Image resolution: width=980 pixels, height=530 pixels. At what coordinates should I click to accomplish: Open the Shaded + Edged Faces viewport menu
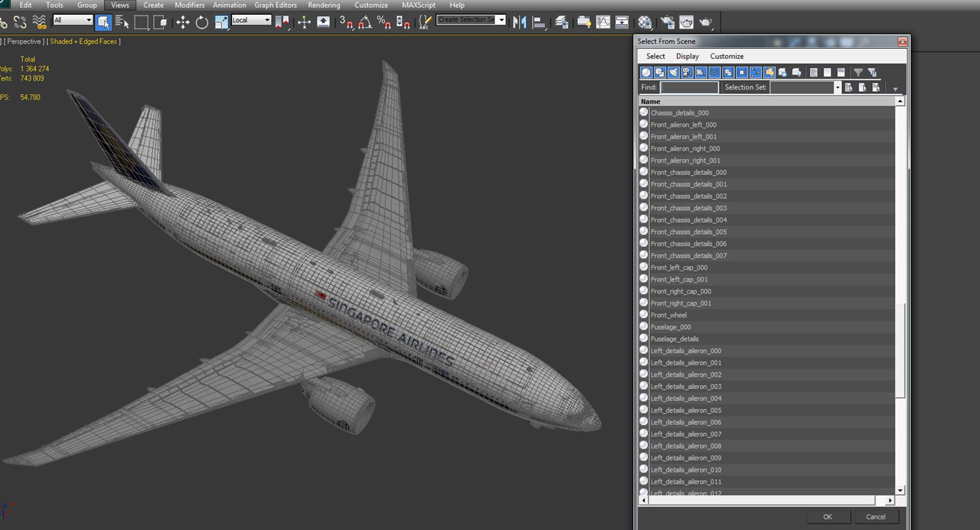point(84,41)
